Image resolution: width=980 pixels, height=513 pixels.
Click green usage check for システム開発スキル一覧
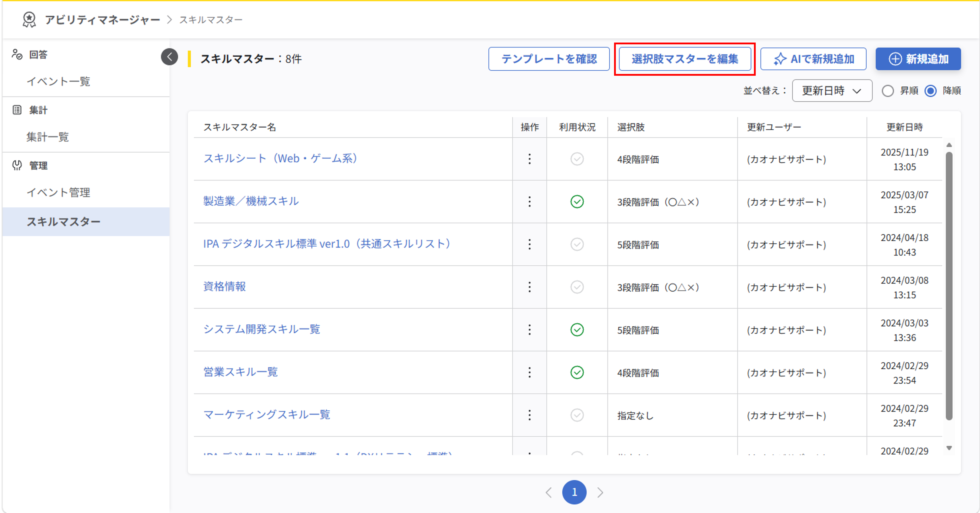coord(577,330)
